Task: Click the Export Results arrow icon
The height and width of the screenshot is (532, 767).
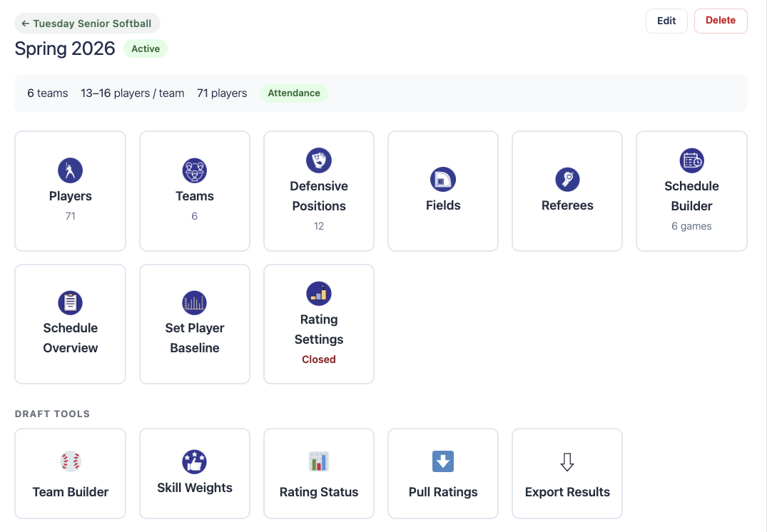Action: pos(567,463)
